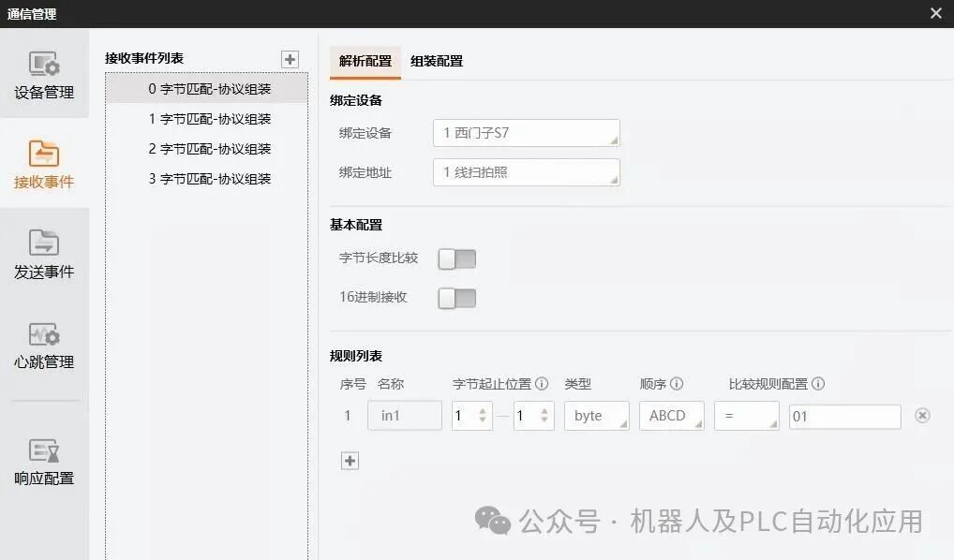This screenshot has height=560, width=954.
Task: Expand the 绑定设备 dropdown showing 西门子S7
Action: click(527, 133)
